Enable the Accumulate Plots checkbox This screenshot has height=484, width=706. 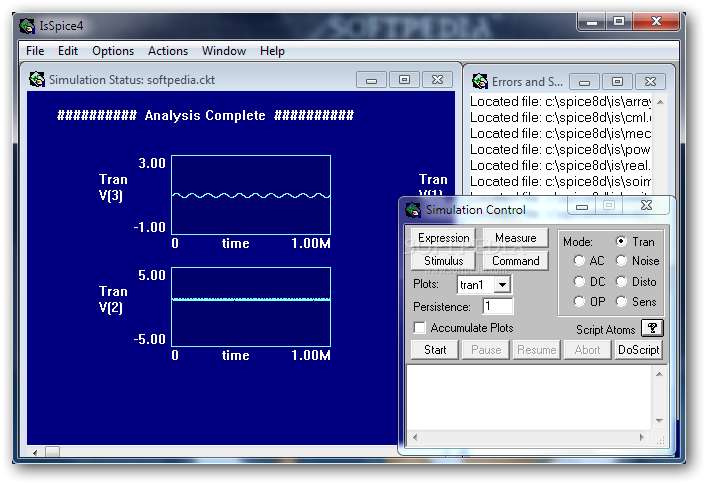[419, 328]
